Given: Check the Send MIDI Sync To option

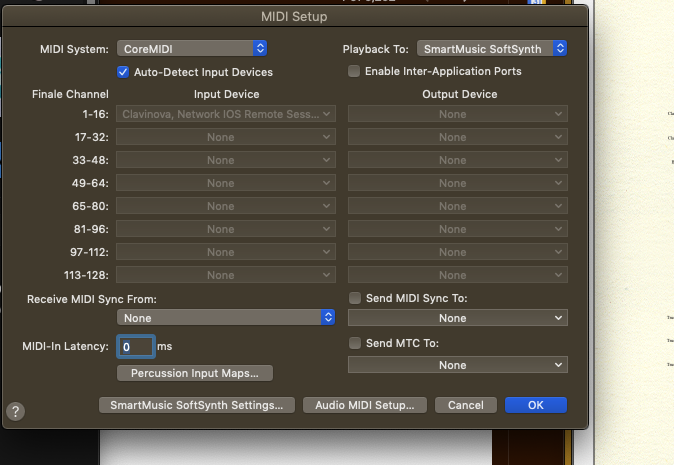Looking at the screenshot, I should pyautogui.click(x=354, y=298).
